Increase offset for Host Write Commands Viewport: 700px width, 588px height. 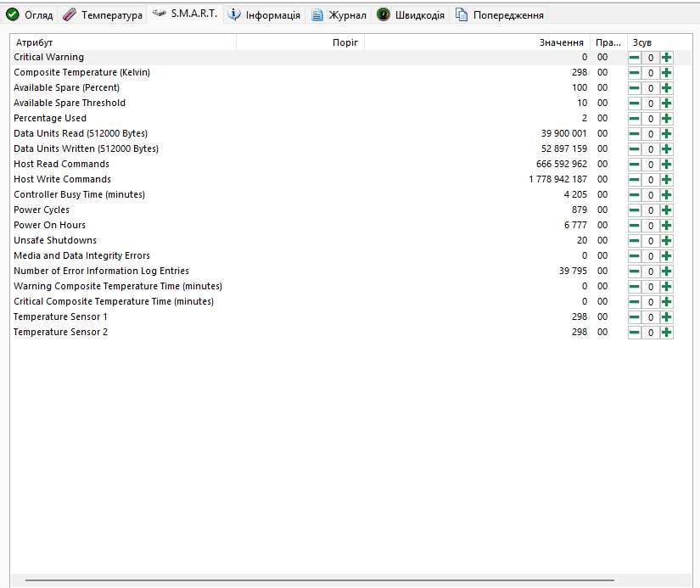click(667, 180)
